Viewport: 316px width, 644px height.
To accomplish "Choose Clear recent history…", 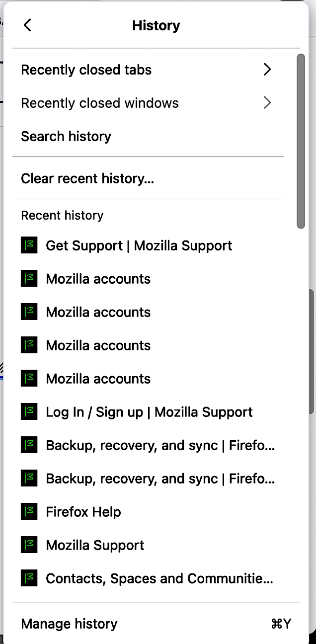I will [x=148, y=178].
